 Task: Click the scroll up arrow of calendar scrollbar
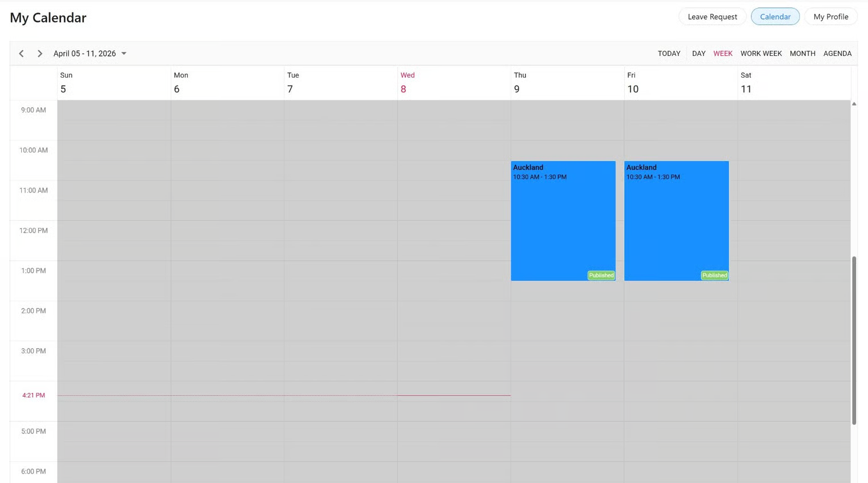pyautogui.click(x=854, y=104)
